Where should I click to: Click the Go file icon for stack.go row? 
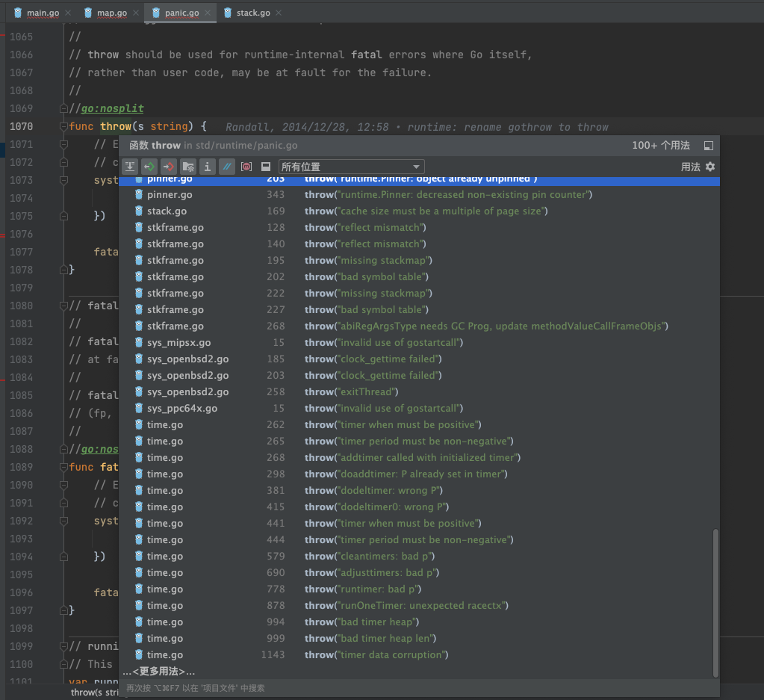pos(138,211)
